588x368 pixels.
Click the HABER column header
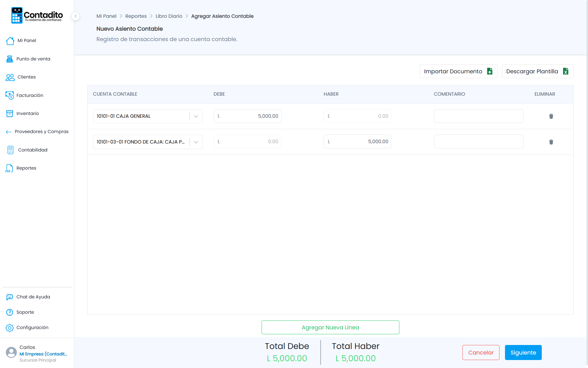(x=331, y=94)
